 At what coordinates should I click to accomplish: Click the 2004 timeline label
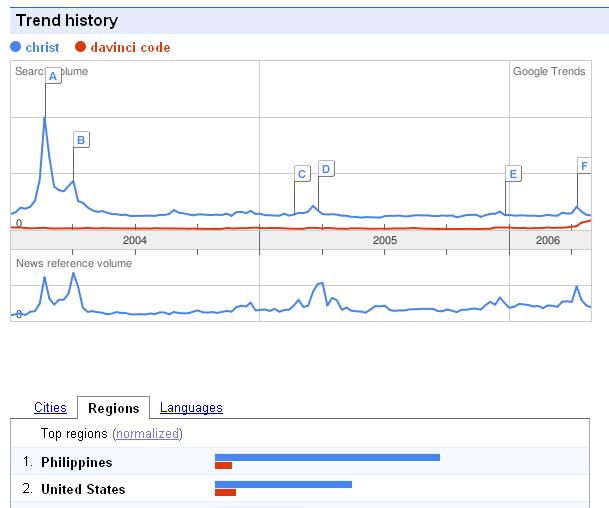coord(135,240)
